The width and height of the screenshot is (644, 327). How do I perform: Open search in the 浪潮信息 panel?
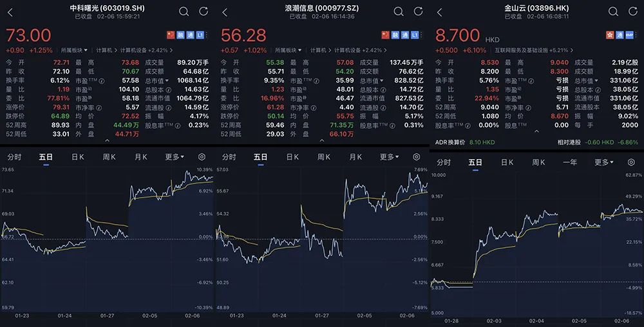click(x=399, y=12)
